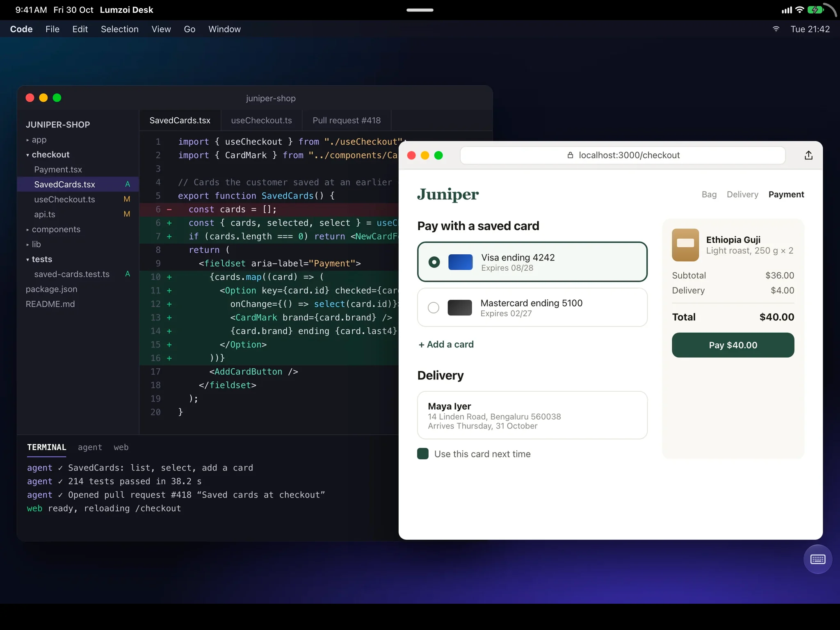Viewport: 840px width, 630px height.
Task: Toggle the Use this card next time checkbox
Action: (423, 454)
